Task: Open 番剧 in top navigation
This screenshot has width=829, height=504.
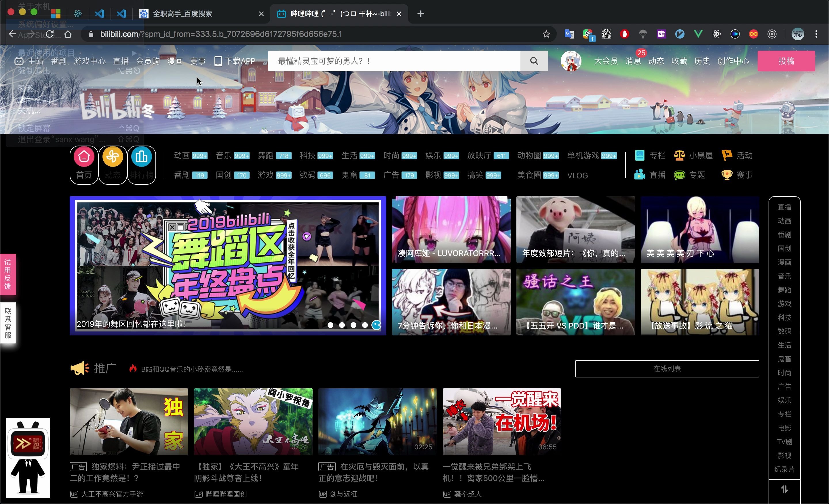Action: pyautogui.click(x=58, y=61)
